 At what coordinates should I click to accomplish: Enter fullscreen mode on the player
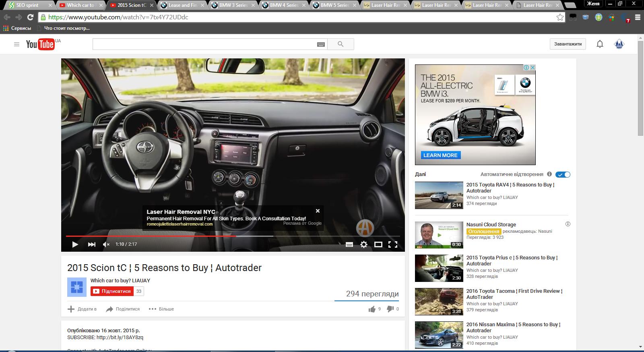tap(393, 244)
